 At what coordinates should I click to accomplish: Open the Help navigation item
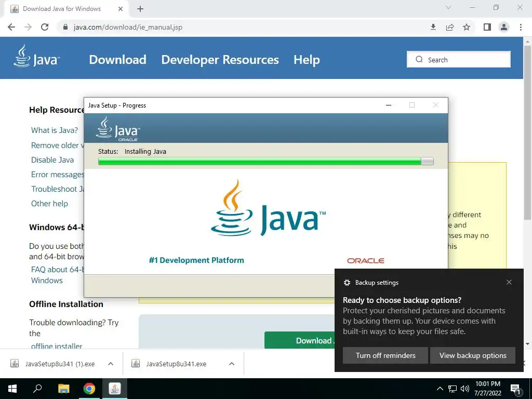pos(307,59)
